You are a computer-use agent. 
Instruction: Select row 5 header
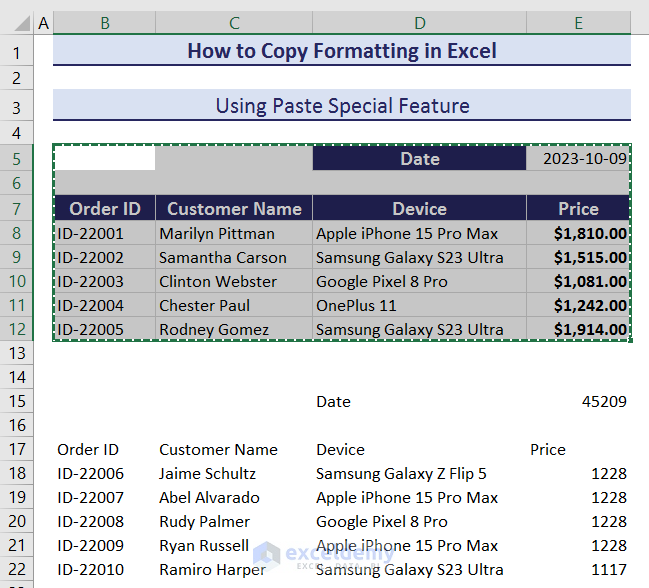17,159
